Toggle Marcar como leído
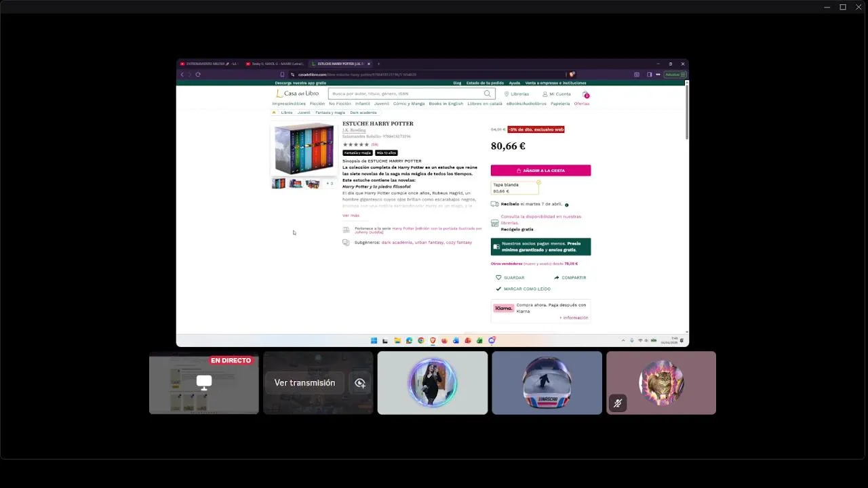Image resolution: width=868 pixels, height=488 pixels. (523, 289)
